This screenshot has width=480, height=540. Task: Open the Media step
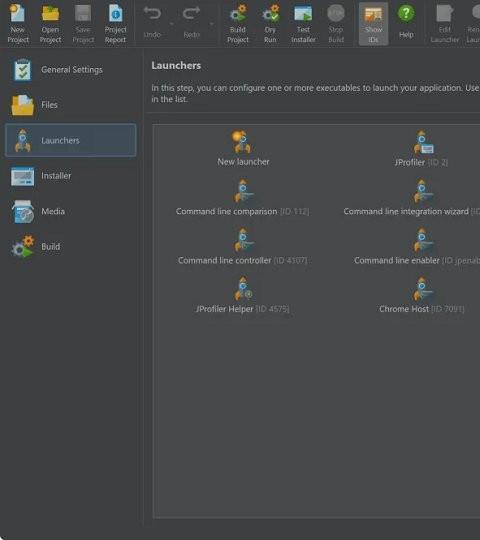[x=71, y=211]
